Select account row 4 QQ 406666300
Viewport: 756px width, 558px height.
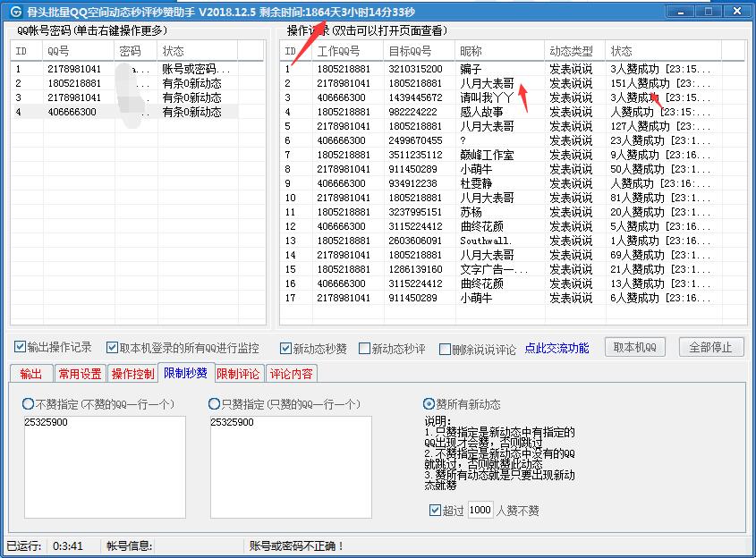click(x=125, y=112)
